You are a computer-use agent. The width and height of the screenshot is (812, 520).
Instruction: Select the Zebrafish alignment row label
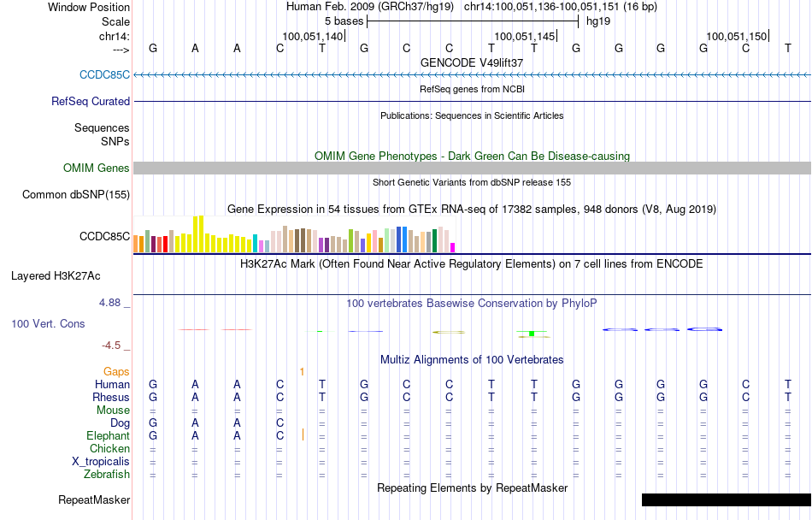[107, 474]
